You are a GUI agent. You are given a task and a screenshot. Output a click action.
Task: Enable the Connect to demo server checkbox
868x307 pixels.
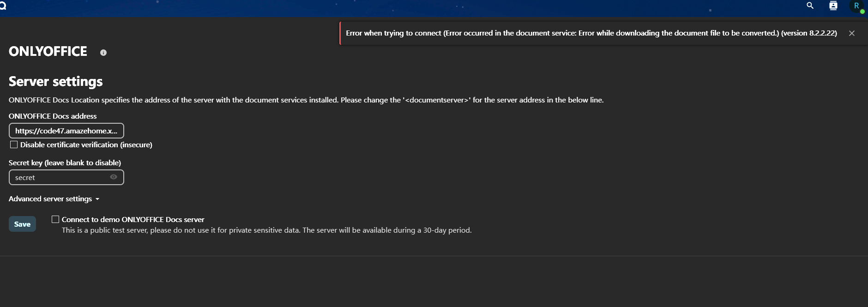coord(55,219)
